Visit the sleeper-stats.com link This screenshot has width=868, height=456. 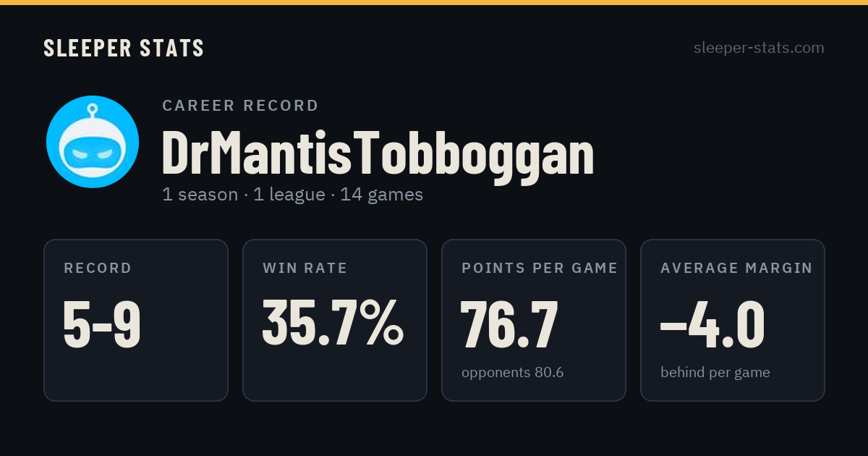[759, 48]
